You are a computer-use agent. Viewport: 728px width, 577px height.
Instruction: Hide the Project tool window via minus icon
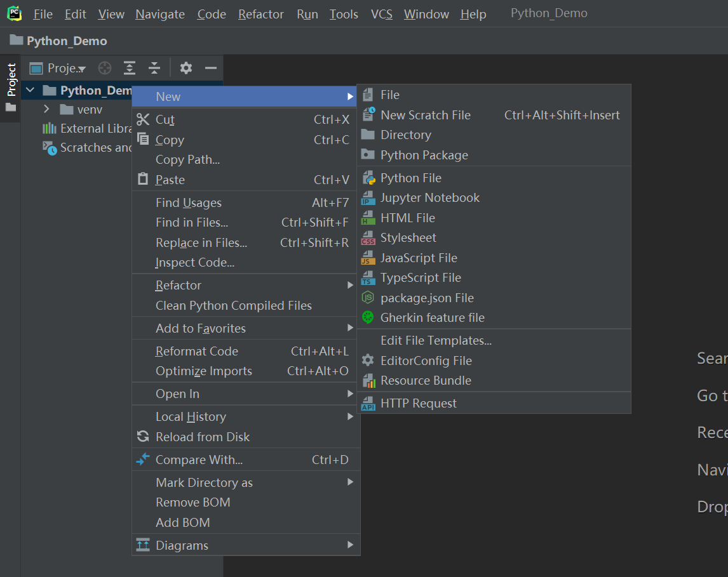[210, 68]
